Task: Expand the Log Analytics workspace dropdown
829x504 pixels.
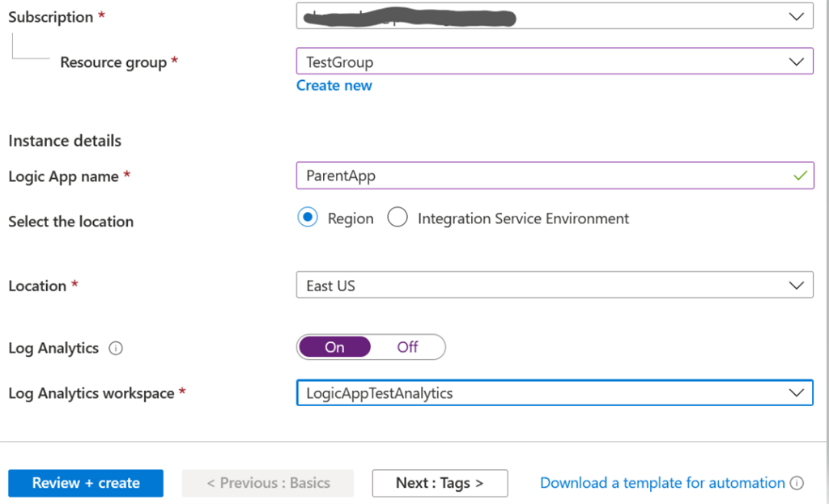Action: 798,392
